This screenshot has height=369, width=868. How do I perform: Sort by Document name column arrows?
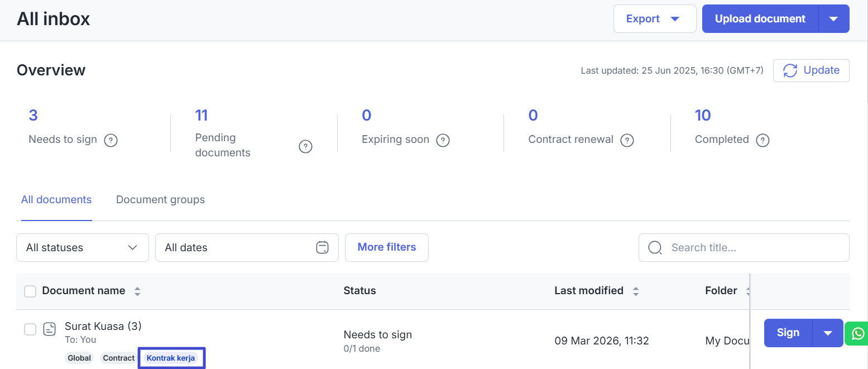point(137,291)
